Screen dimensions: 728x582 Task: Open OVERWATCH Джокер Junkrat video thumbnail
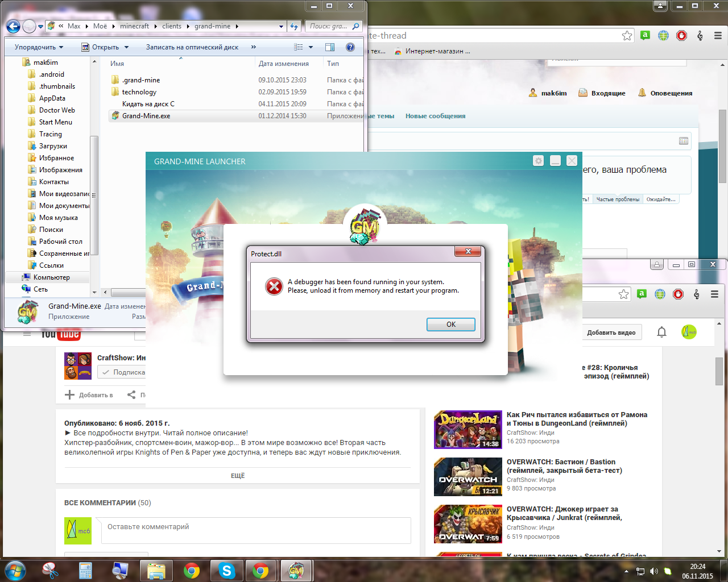pos(468,524)
